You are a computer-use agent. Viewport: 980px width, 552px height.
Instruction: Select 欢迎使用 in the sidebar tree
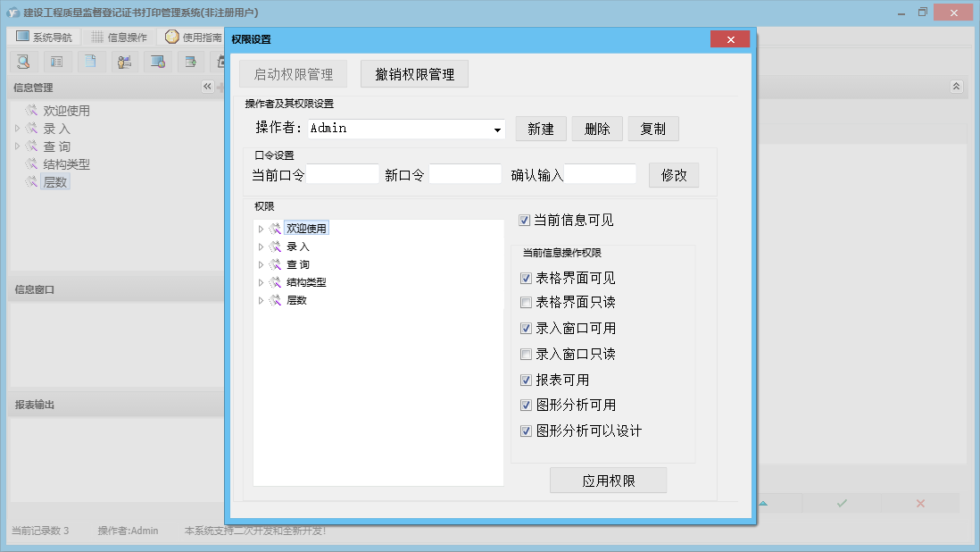66,111
